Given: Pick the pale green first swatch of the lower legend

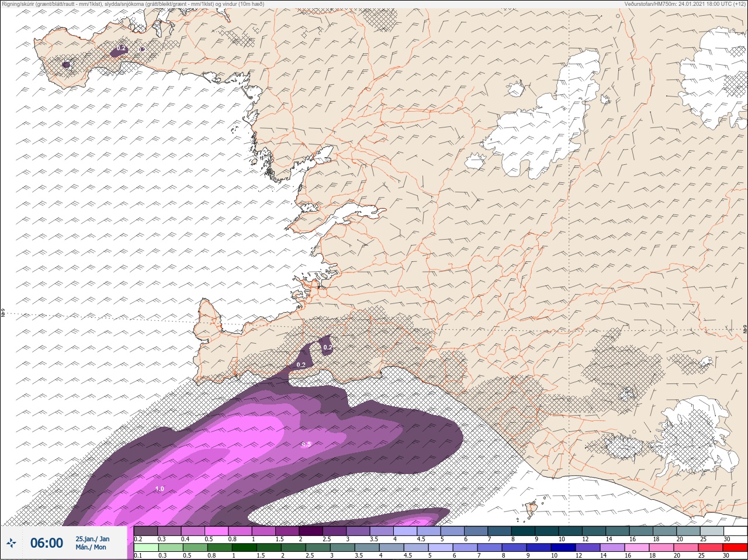Looking at the screenshot, I should pyautogui.click(x=146, y=548).
